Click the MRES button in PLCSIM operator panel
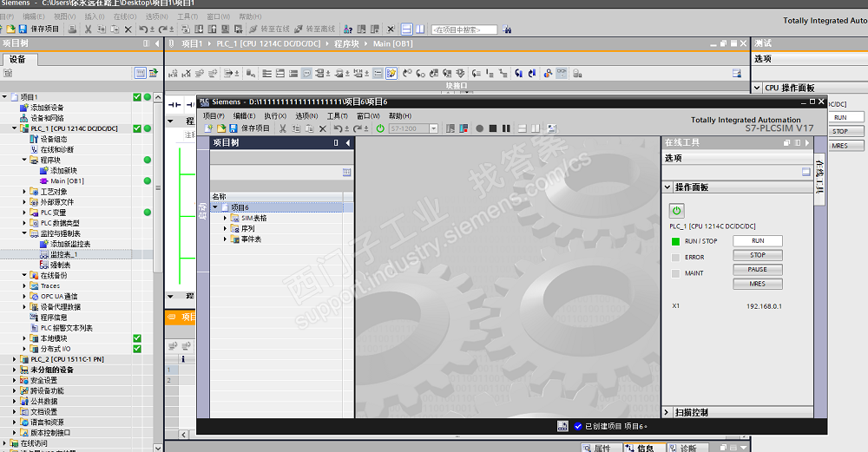 point(757,284)
